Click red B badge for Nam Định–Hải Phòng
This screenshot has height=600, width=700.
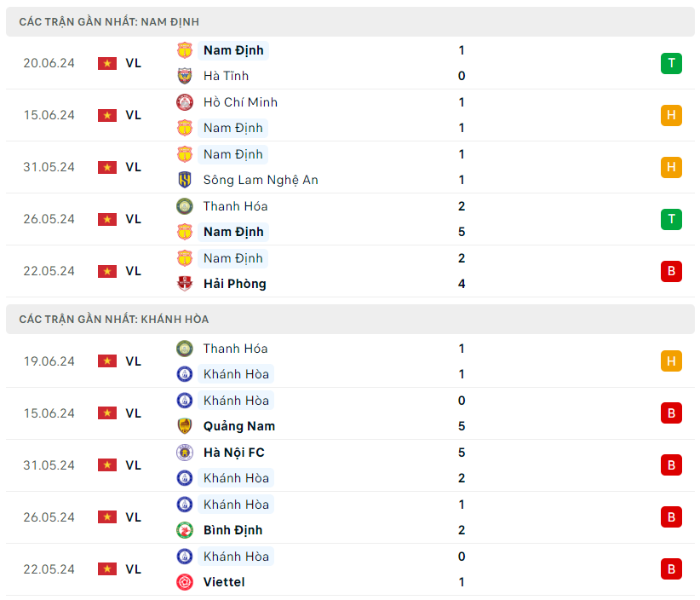coord(671,271)
